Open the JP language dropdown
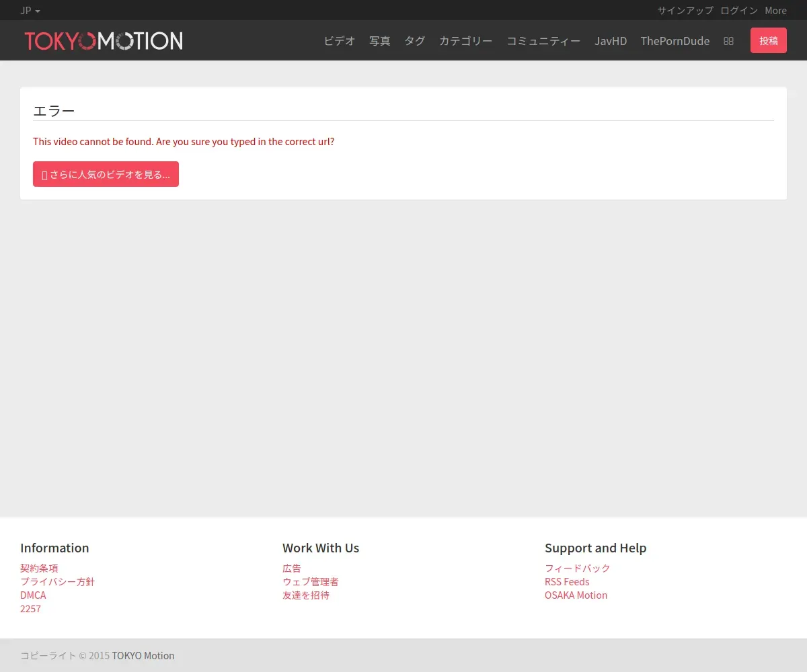The image size is (807, 672). [30, 10]
